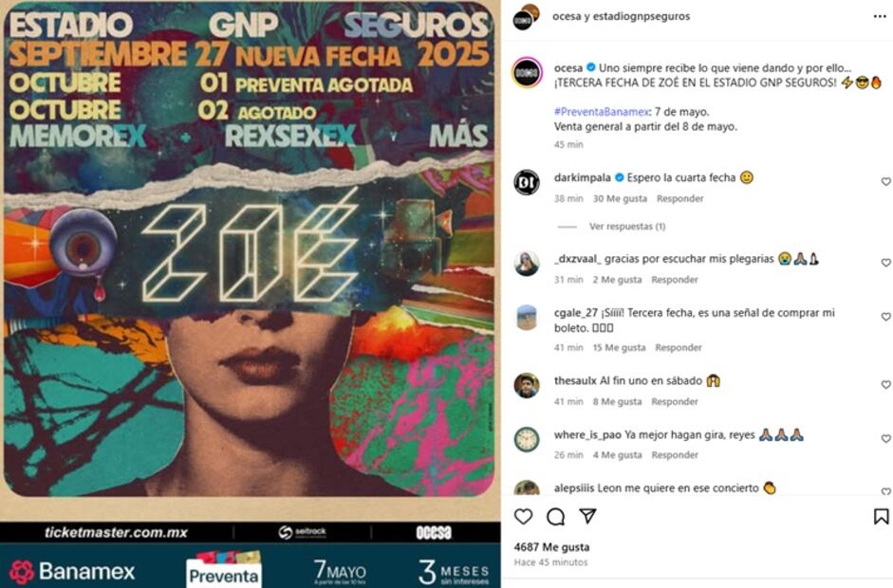Viewport: 893px width, 588px height.
Task: Open cgale_27's profile avatar
Action: click(x=527, y=318)
